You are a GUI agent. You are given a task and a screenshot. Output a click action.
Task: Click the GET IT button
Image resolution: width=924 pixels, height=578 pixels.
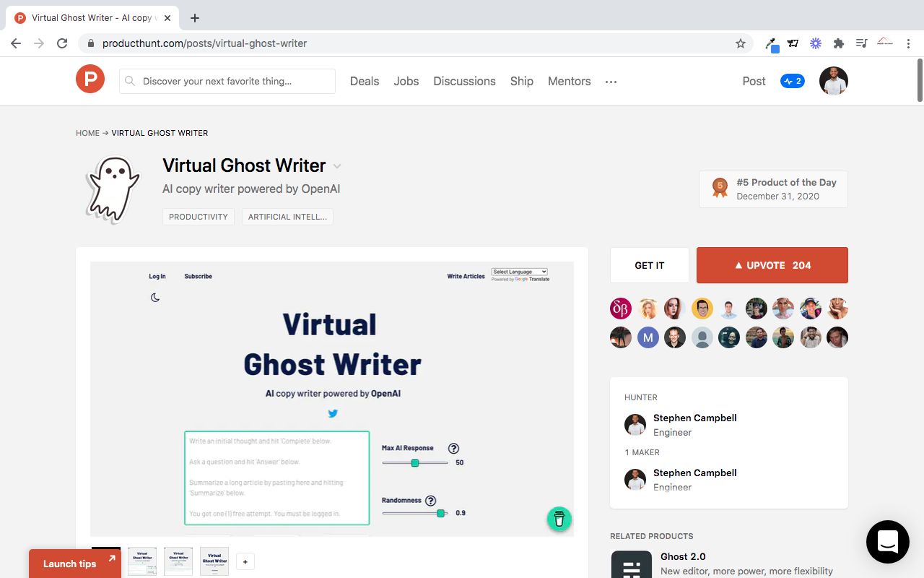point(650,265)
